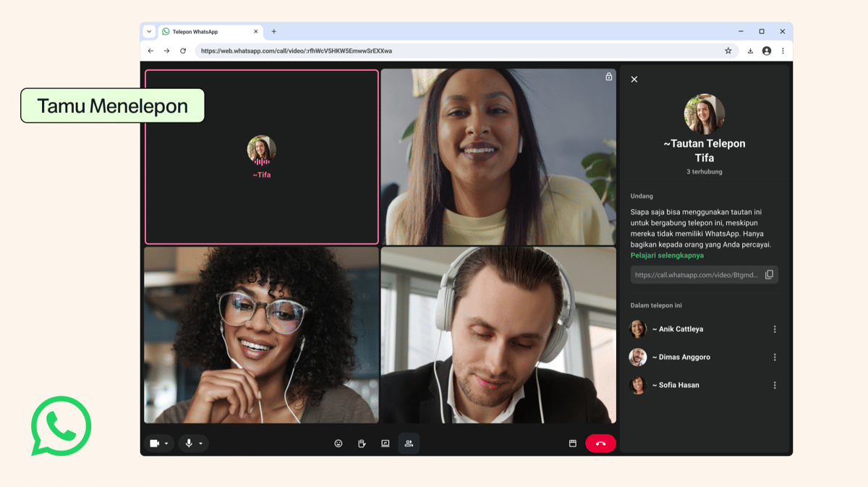Toggle the camera button in call controls

click(x=154, y=444)
